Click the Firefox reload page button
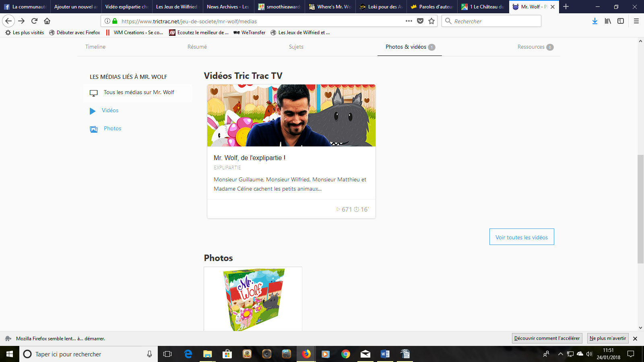The width and height of the screenshot is (644, 362). [x=35, y=21]
